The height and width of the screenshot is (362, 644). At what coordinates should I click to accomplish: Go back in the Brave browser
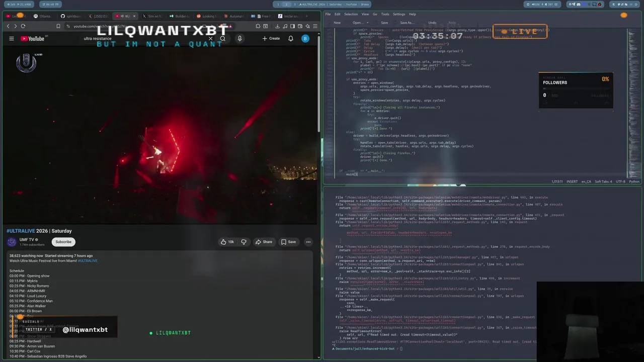coord(8,26)
